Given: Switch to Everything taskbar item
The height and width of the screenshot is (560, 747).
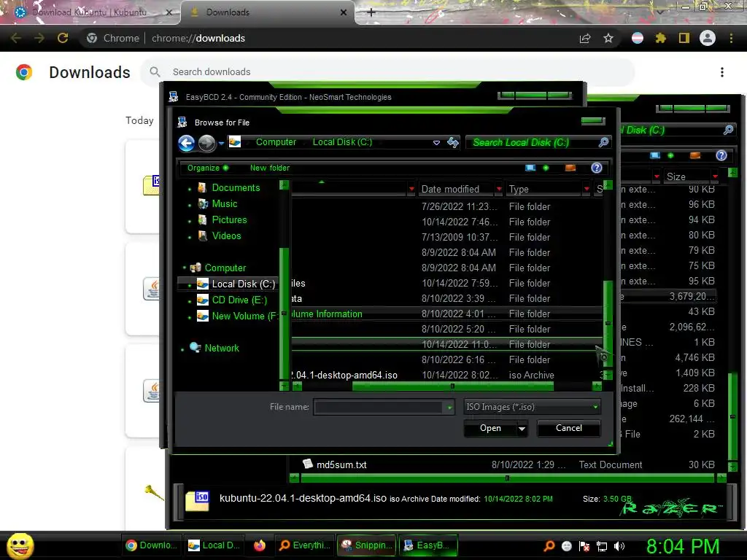Looking at the screenshot, I should pos(305,545).
